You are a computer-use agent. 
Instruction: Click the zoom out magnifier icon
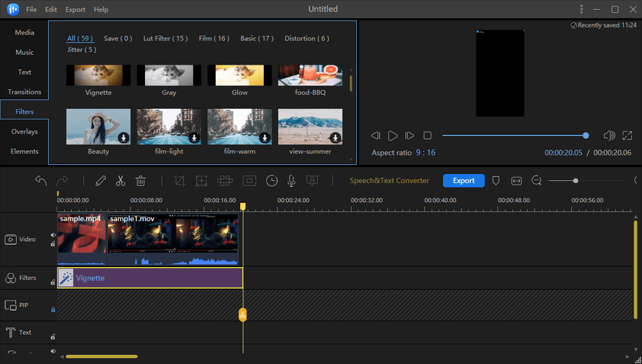click(x=537, y=181)
